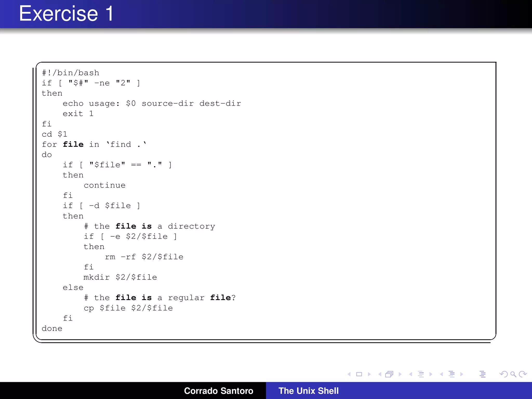Click the #!/bin/bash line in code
Screen dimensions: 532x399
(x=71, y=73)
